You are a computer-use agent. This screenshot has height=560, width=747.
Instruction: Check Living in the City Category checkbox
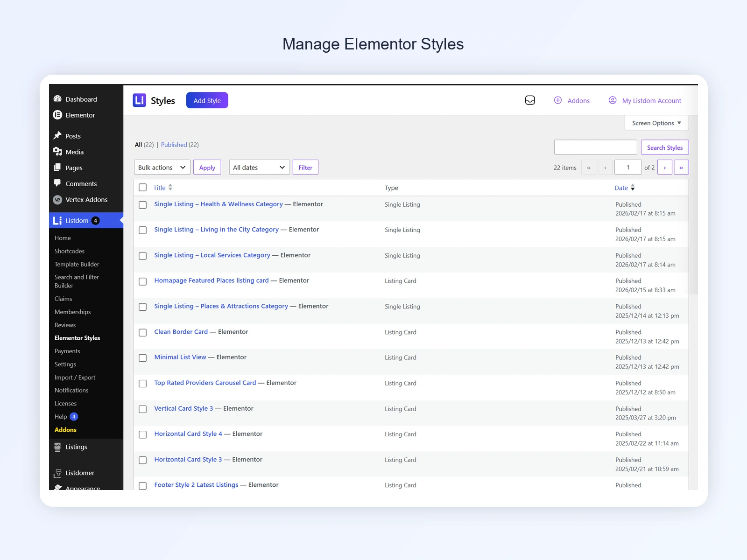click(x=143, y=230)
